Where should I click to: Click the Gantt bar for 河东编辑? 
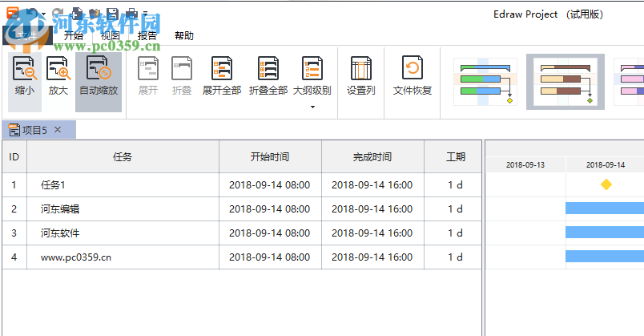pos(605,208)
